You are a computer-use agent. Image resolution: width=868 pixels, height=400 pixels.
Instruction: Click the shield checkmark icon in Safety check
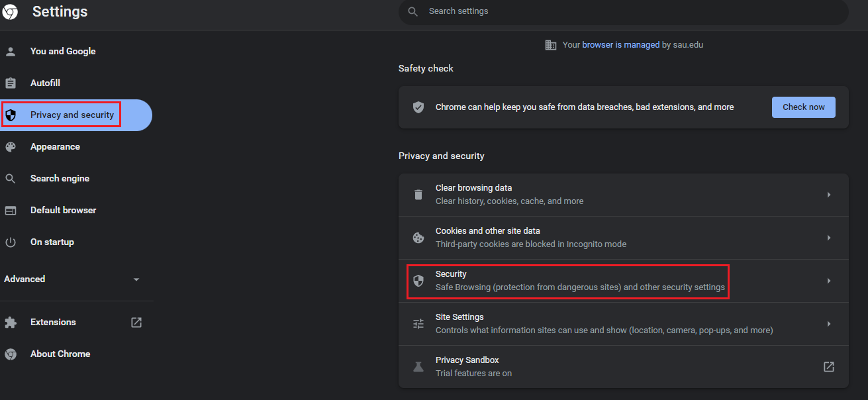(x=418, y=107)
